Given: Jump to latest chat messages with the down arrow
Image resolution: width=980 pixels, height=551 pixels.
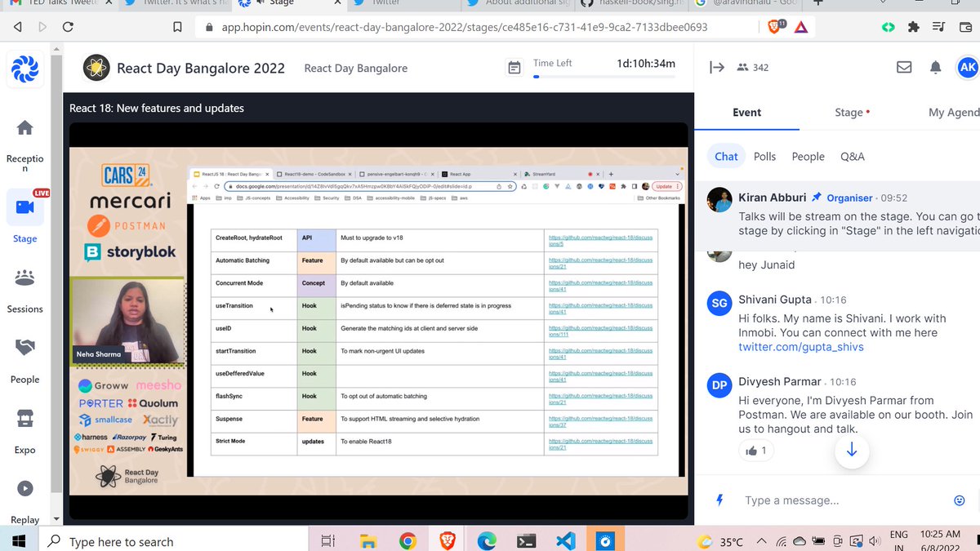Looking at the screenshot, I should 851,450.
